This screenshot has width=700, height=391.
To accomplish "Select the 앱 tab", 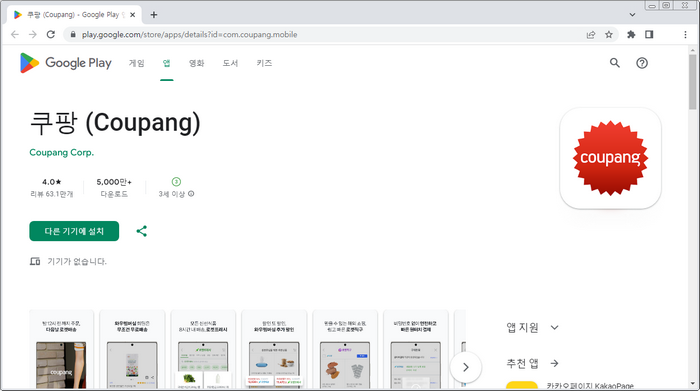I will [x=167, y=63].
